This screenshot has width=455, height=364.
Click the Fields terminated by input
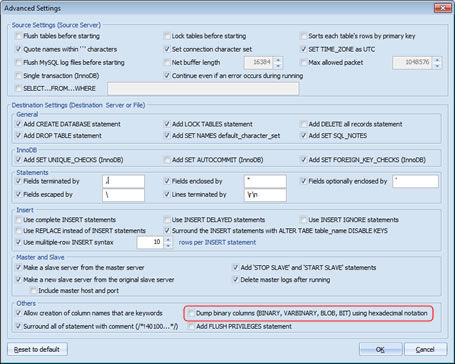tap(123, 181)
